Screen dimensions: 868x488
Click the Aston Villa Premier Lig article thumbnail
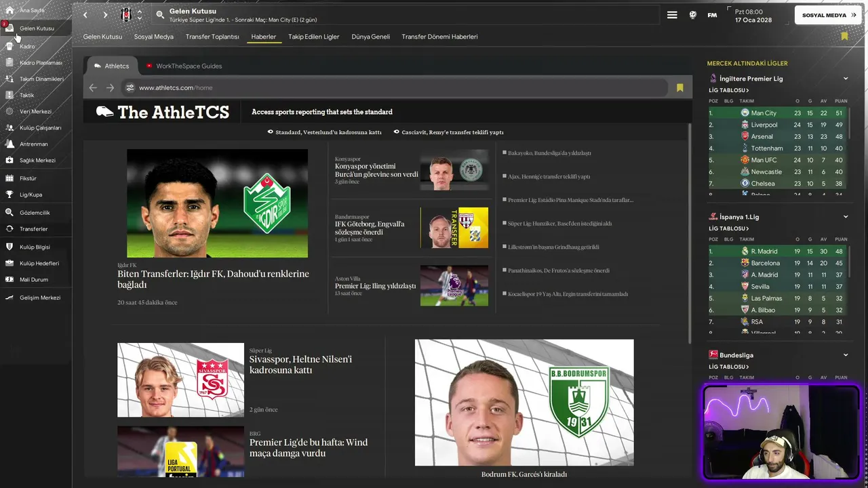[454, 285]
